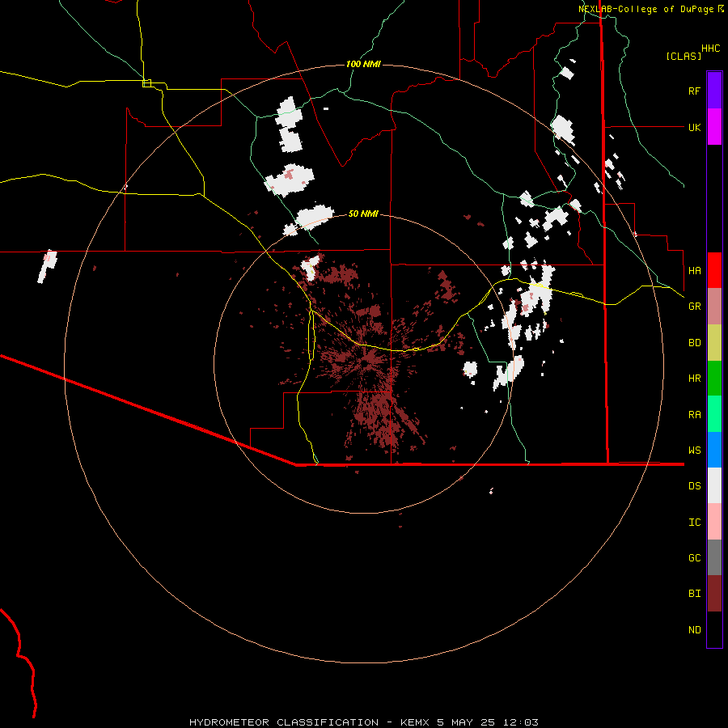Click the HR legend label

pos(695,379)
